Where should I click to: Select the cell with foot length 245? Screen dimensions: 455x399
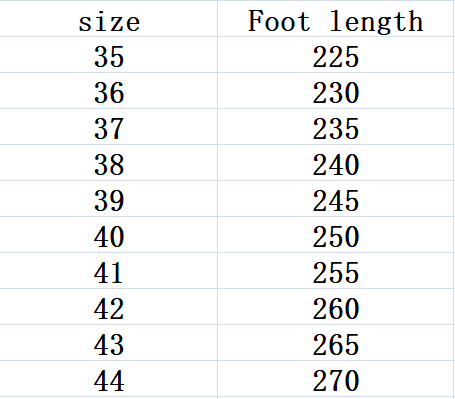[336, 199]
